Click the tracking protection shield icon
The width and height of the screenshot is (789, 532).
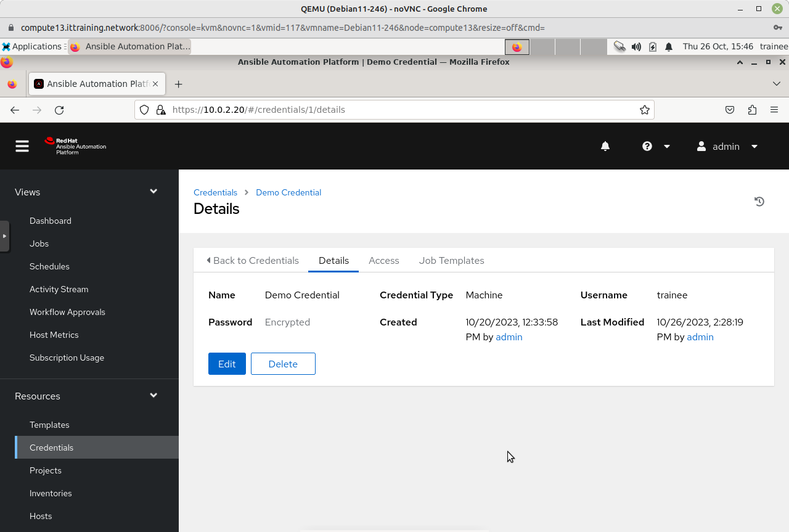click(144, 110)
